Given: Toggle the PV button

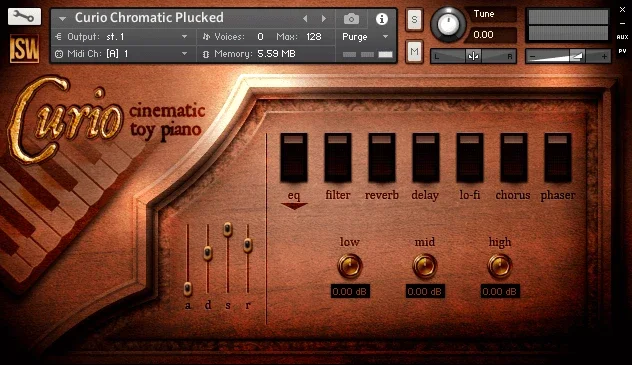Looking at the screenshot, I should tap(622, 52).
